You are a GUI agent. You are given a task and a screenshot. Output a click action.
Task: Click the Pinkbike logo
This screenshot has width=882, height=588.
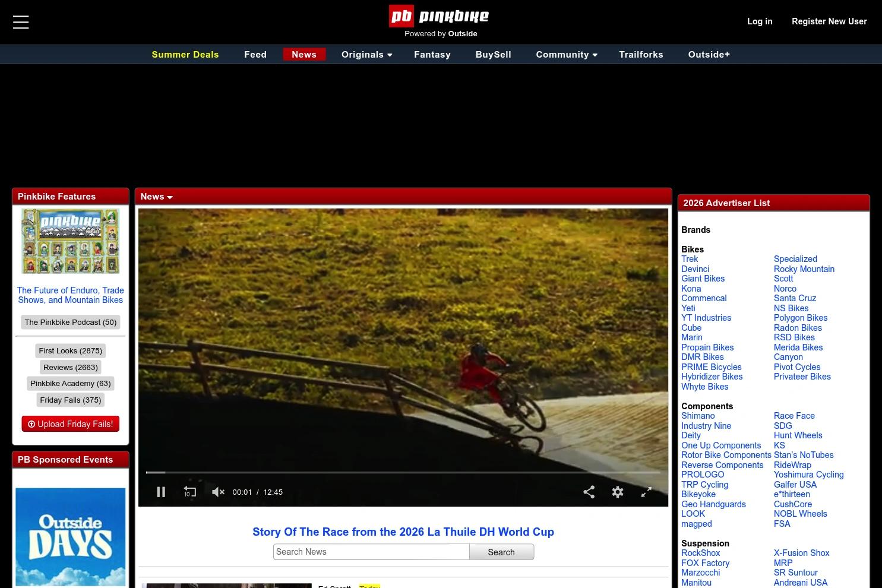point(439,16)
